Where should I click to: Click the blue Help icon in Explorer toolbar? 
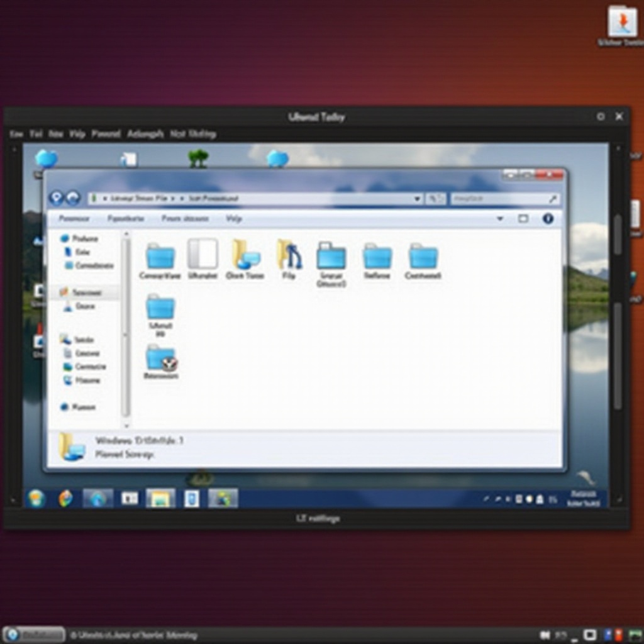tap(548, 218)
